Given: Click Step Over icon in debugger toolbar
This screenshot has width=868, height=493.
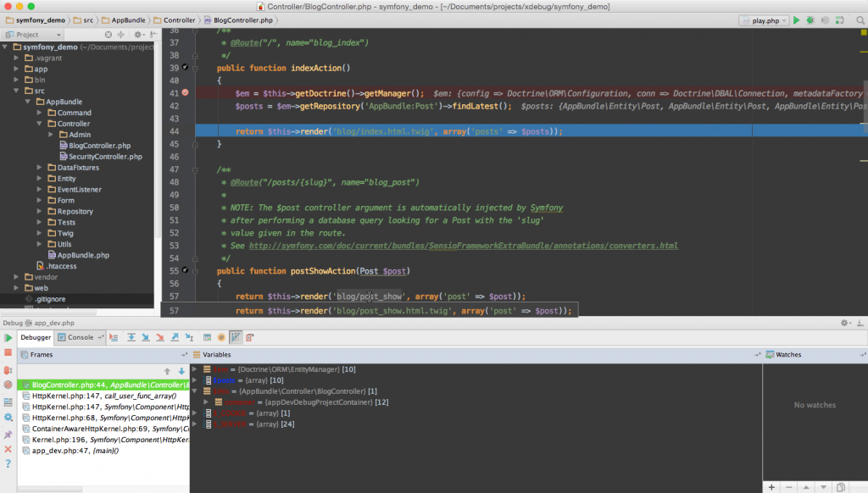Looking at the screenshot, I should click(131, 337).
